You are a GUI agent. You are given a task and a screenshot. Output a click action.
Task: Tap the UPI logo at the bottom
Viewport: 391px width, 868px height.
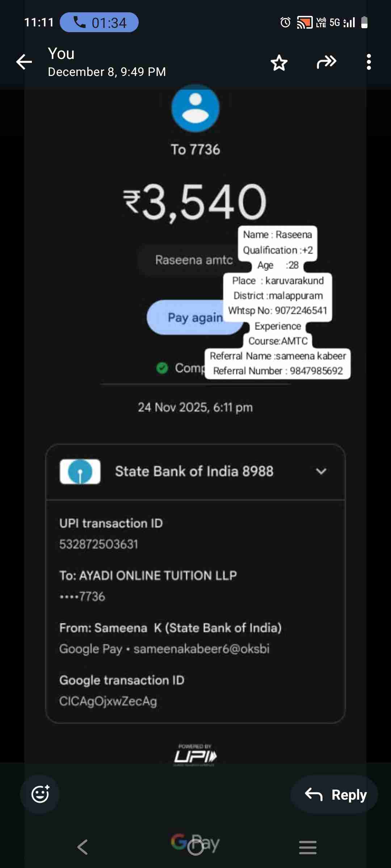[195, 755]
